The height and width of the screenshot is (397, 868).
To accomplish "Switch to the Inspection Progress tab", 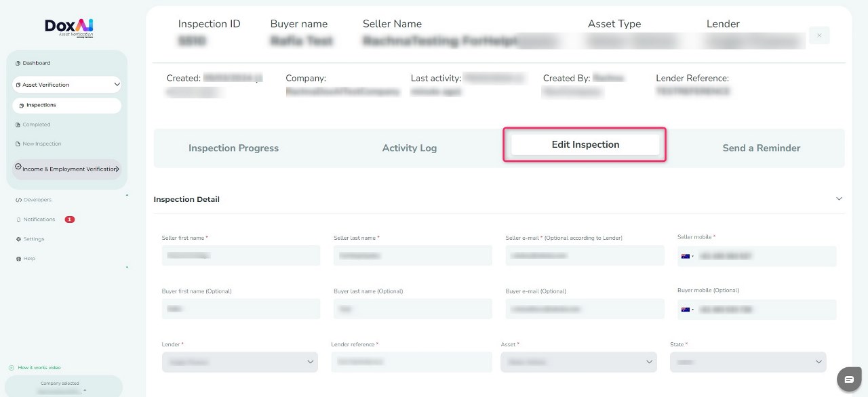I will click(x=233, y=148).
